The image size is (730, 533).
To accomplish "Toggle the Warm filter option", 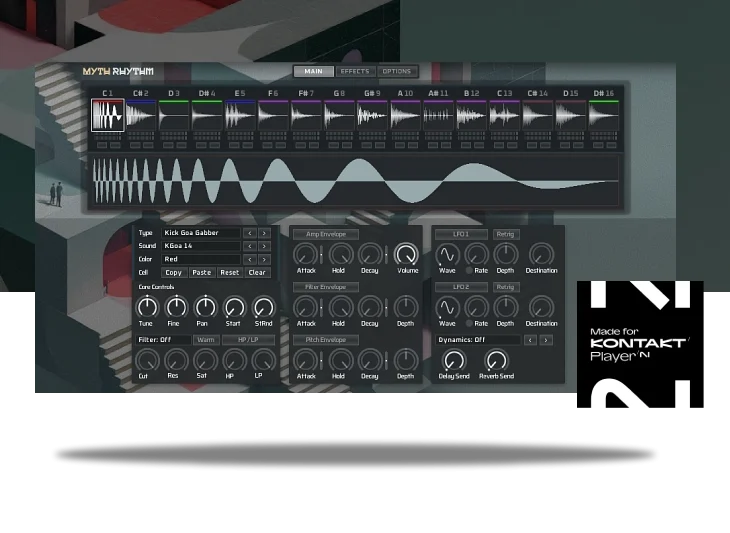I will [x=205, y=340].
